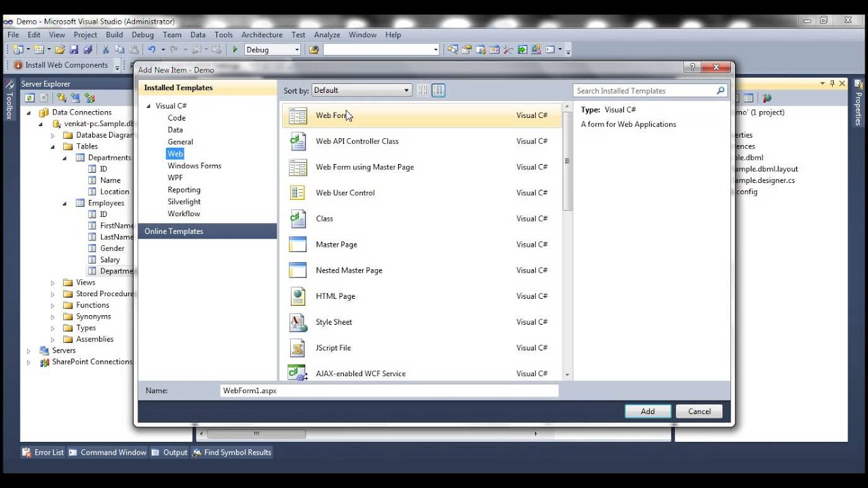Select the Silverlight template category
The width and height of the screenshot is (868, 488).
point(184,202)
